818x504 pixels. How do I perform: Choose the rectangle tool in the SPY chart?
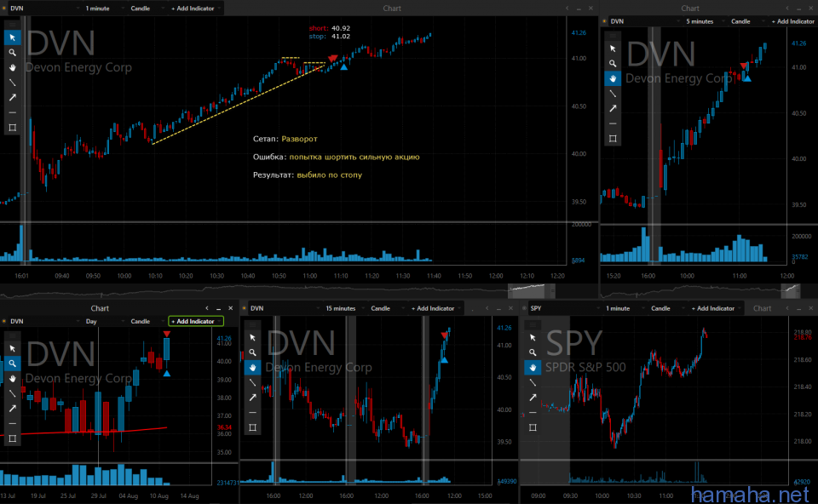pos(533,427)
